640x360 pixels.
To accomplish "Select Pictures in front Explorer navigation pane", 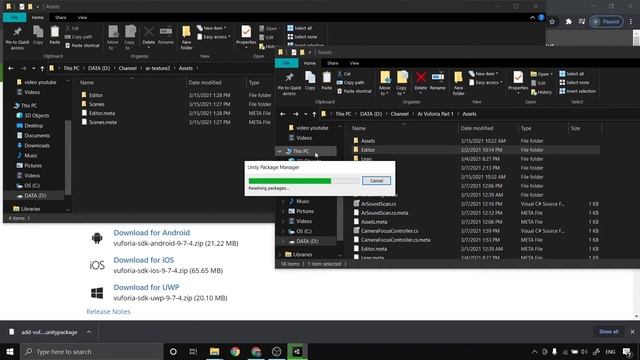I will [x=305, y=211].
